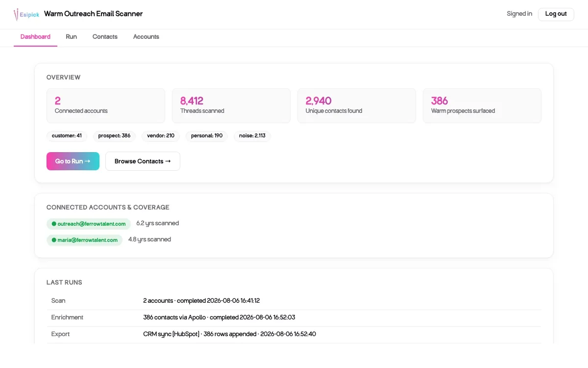This screenshot has width=588, height=368.
Task: Click the noise: 2,113 chip
Action: (x=252, y=136)
